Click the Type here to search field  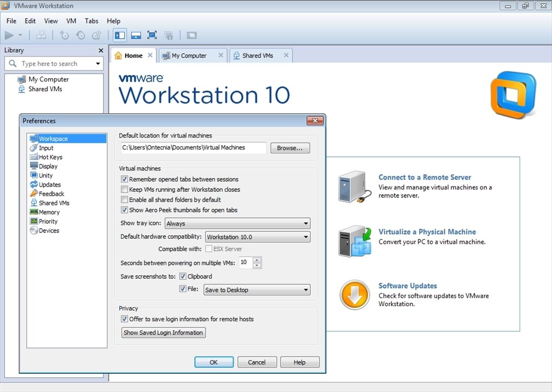54,64
